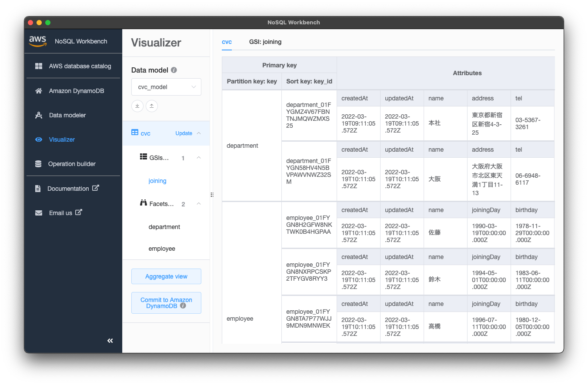This screenshot has width=588, height=385.
Task: Collapse the GSIs section chevron
Action: click(x=199, y=157)
